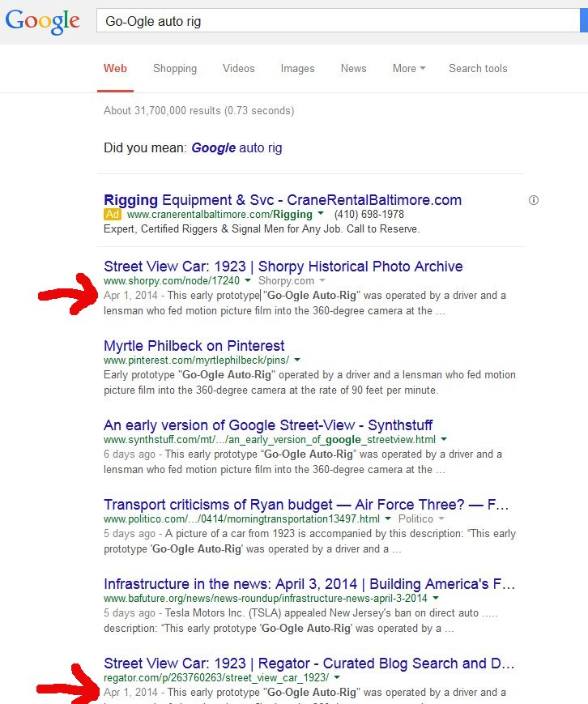Screen dimensions: 588x704
Task: Open the Synthstuff Google Street-View result
Action: [x=268, y=425]
